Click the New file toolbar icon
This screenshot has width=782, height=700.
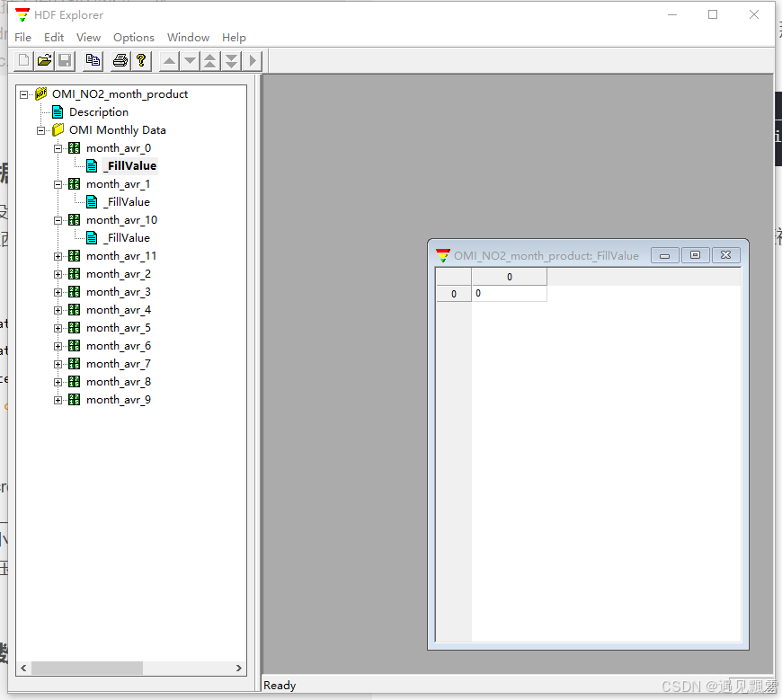tap(23, 61)
